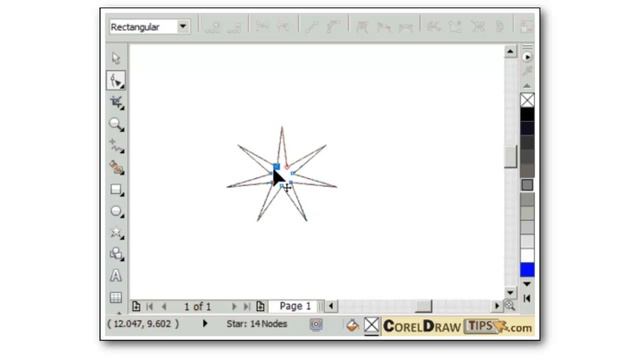
Task: Select the Ellipse tool
Action: pyautogui.click(x=116, y=211)
